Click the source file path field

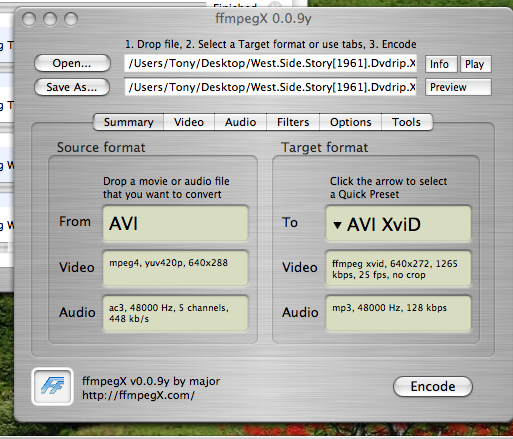coord(270,63)
